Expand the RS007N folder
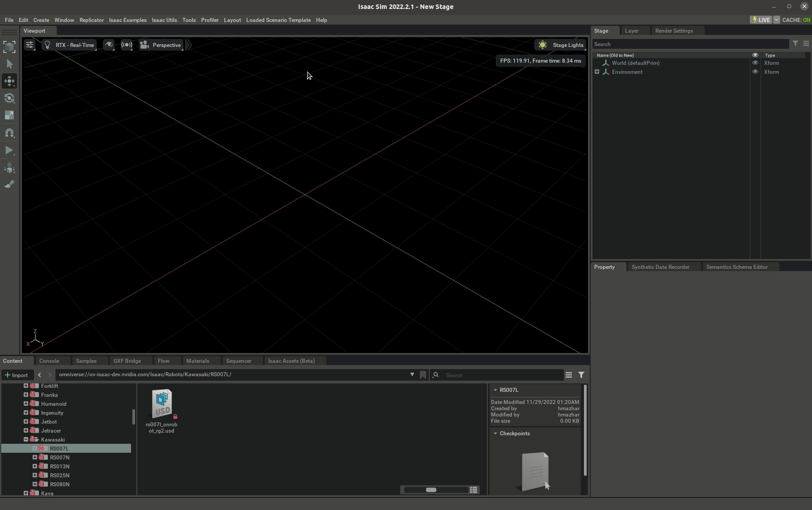This screenshot has width=812, height=510. coord(35,457)
